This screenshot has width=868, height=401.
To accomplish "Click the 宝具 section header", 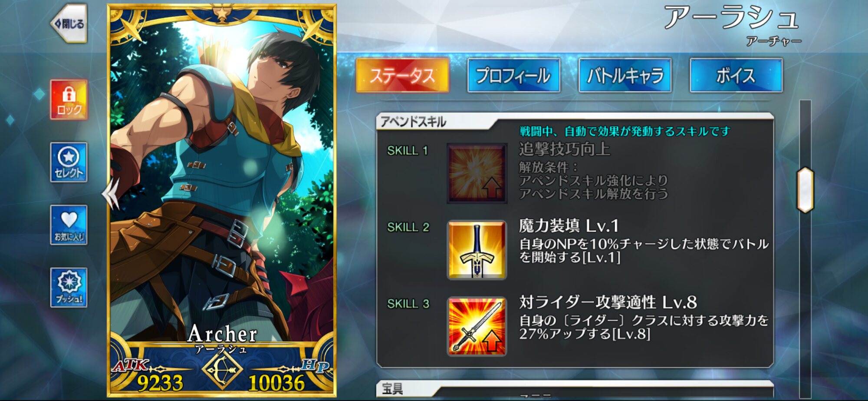I will (x=393, y=388).
